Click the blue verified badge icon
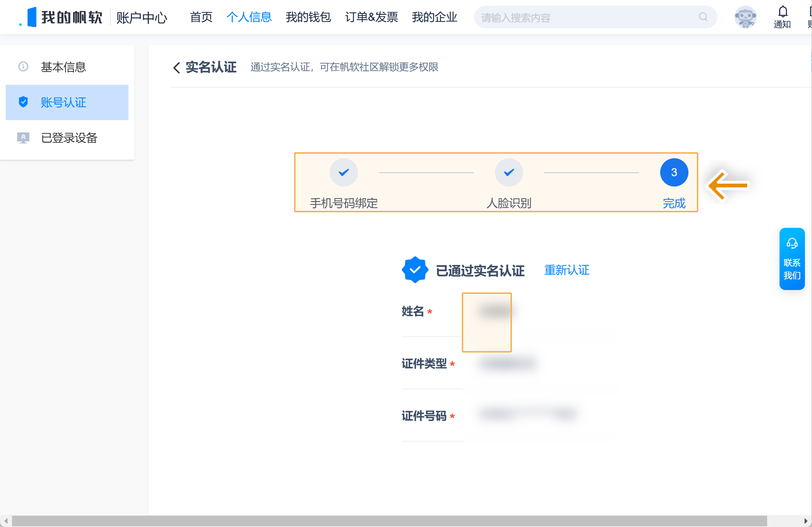This screenshot has width=812, height=527. pos(415,270)
